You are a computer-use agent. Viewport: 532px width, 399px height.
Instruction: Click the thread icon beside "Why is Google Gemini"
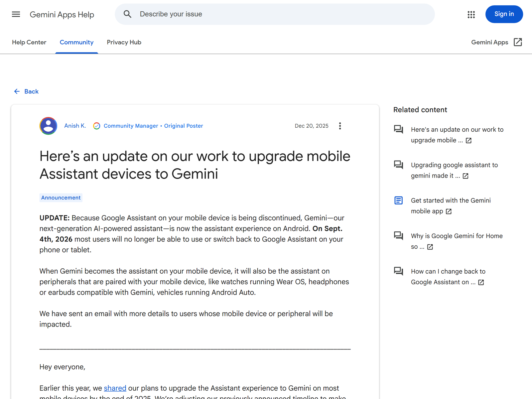[x=398, y=236]
